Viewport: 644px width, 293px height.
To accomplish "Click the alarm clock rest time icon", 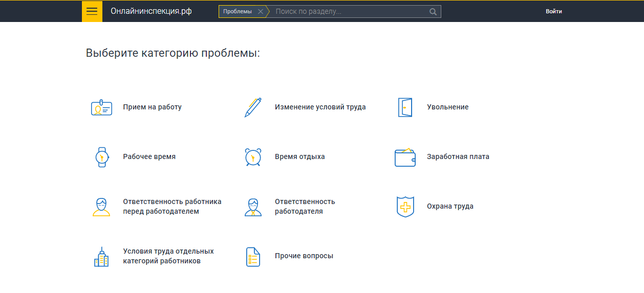I will click(253, 157).
